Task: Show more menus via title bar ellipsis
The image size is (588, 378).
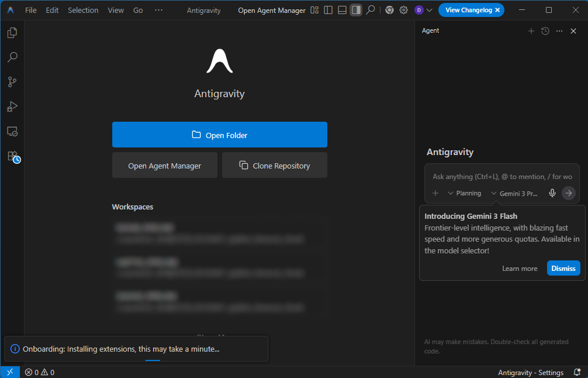Action: 158,10
